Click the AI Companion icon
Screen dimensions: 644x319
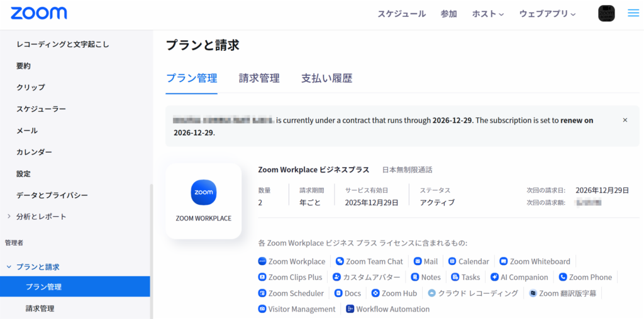pos(495,277)
